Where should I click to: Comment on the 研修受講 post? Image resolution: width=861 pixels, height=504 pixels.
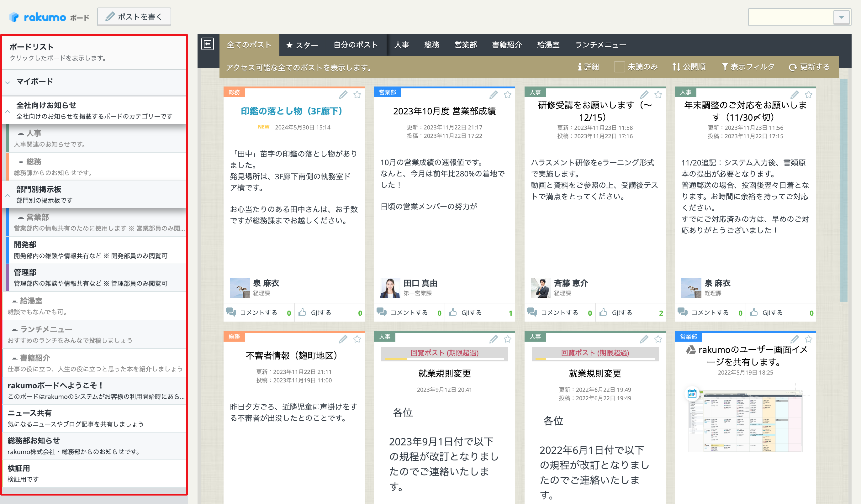pyautogui.click(x=559, y=312)
